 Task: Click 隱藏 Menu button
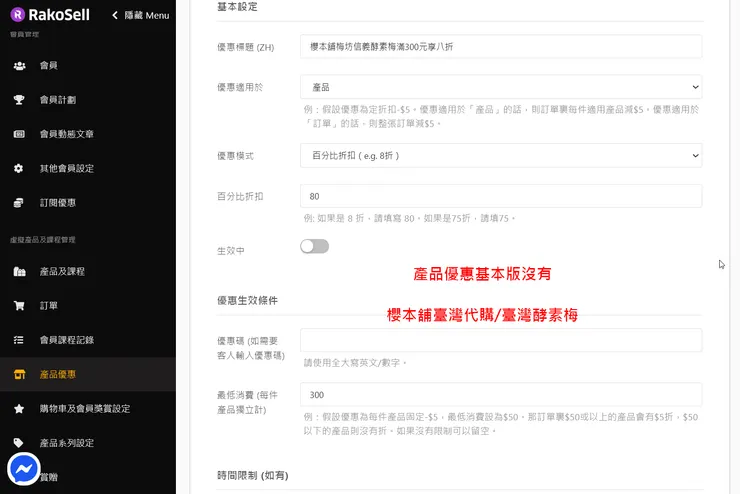click(x=140, y=16)
